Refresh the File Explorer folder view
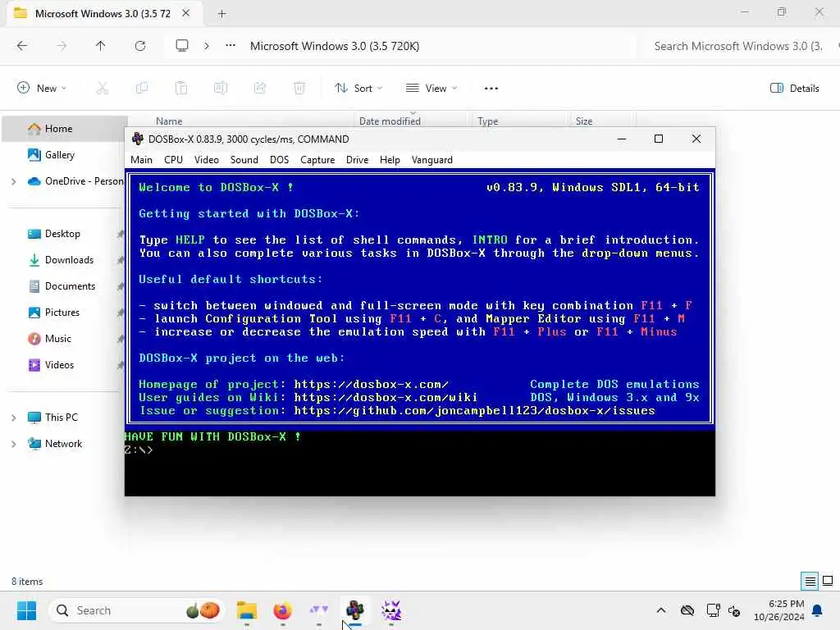 coord(140,46)
